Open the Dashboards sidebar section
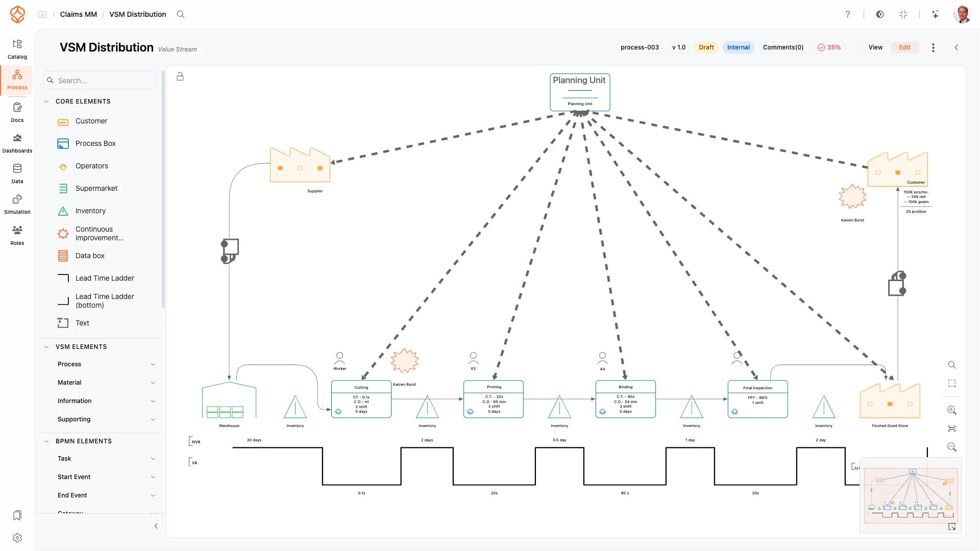The width and height of the screenshot is (980, 551). (17, 143)
